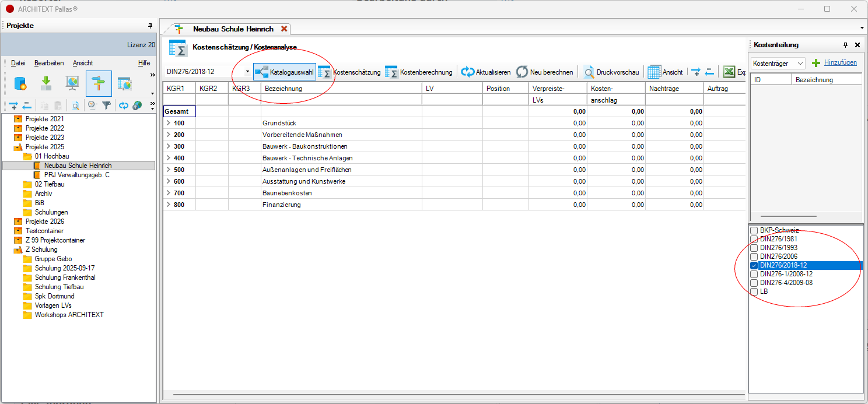Expand cost group 800 Finanzierung
868x404 pixels.
click(168, 205)
